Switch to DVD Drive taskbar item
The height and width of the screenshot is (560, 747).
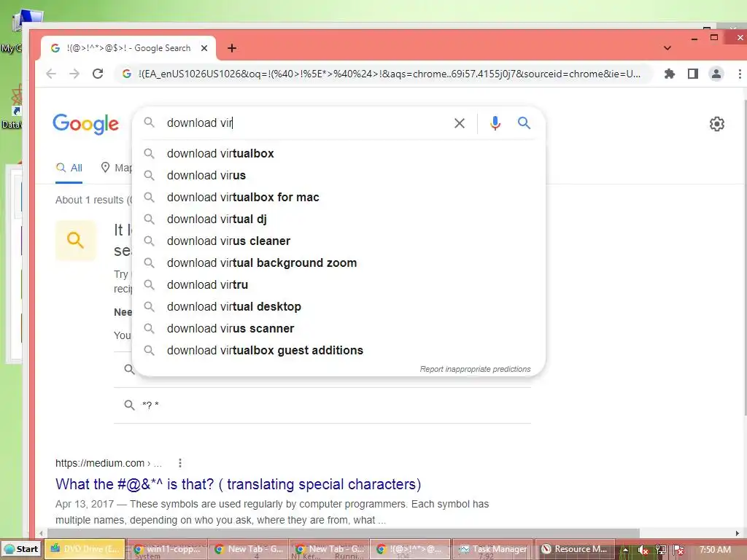85,549
